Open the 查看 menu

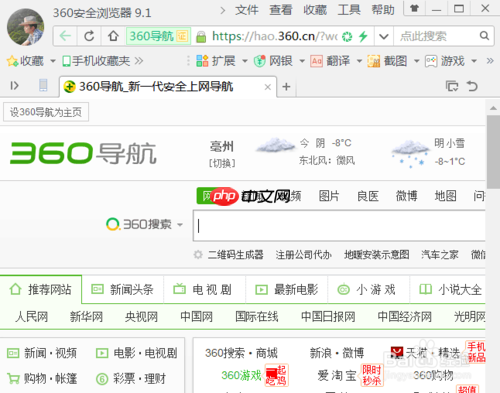click(x=281, y=10)
